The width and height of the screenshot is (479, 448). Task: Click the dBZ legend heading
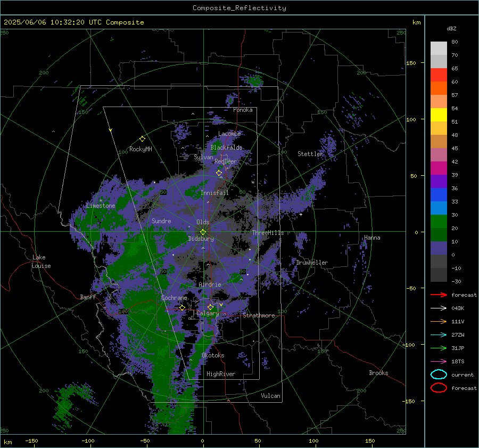click(451, 28)
